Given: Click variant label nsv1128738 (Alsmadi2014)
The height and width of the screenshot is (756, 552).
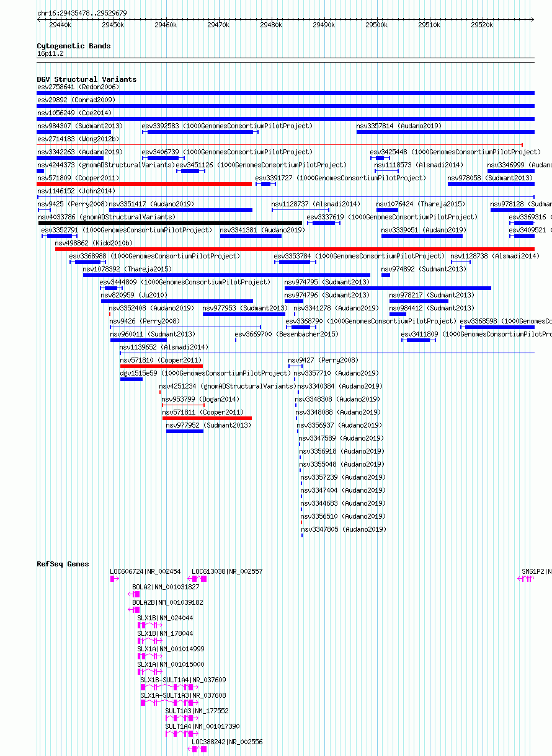Looking at the screenshot, I should pyautogui.click(x=495, y=256).
